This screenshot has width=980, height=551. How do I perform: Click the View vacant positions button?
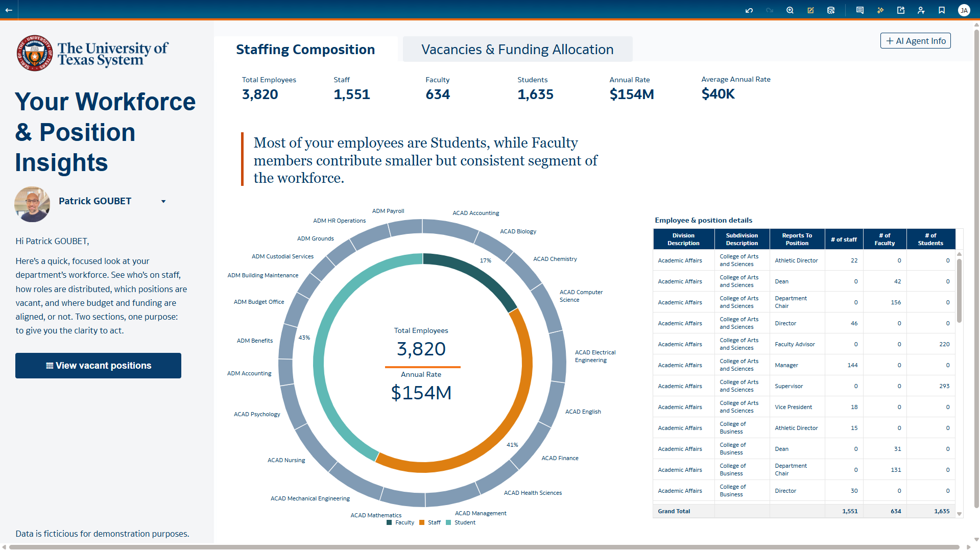click(98, 365)
